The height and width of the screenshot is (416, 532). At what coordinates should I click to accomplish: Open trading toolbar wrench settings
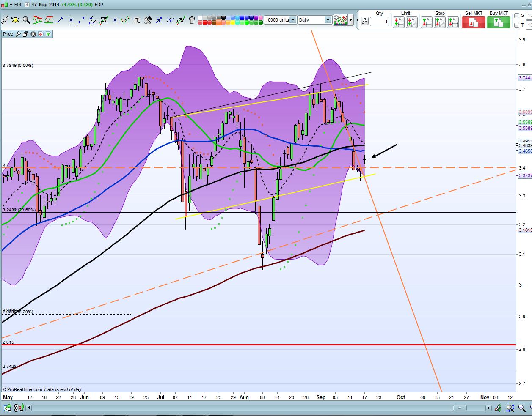tap(364, 22)
